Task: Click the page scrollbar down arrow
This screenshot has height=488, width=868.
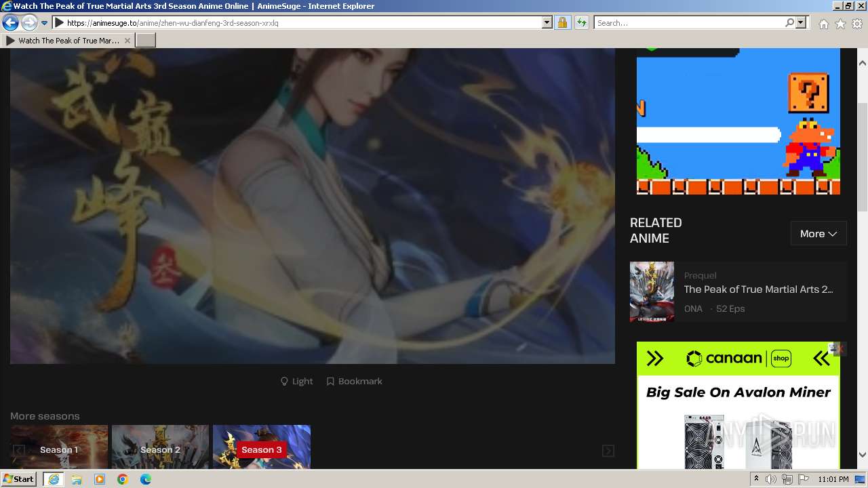Action: pyautogui.click(x=863, y=455)
